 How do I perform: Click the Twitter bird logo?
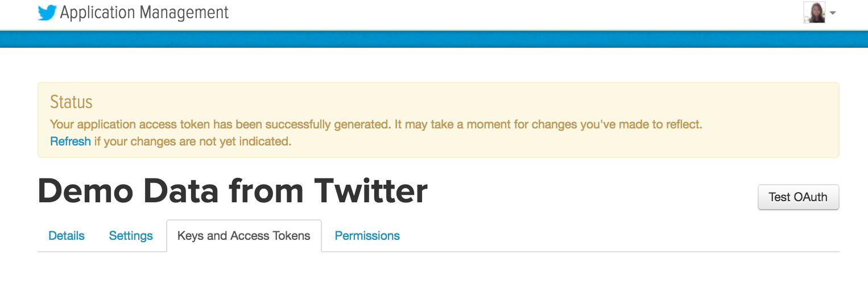47,13
